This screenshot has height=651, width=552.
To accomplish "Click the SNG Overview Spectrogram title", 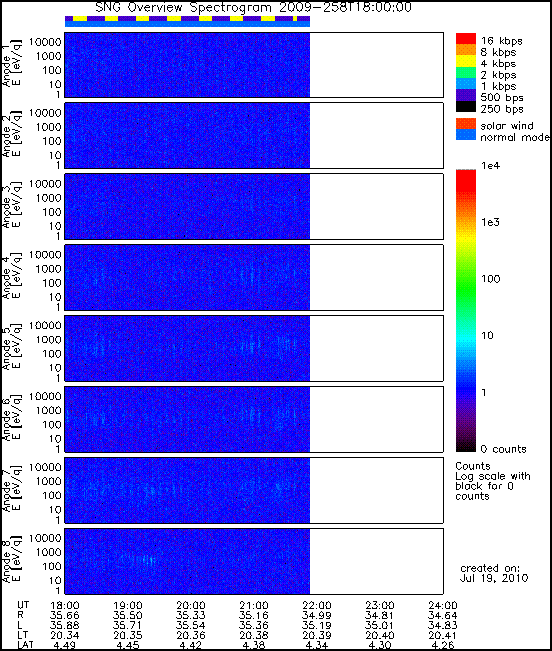I will point(254,7).
